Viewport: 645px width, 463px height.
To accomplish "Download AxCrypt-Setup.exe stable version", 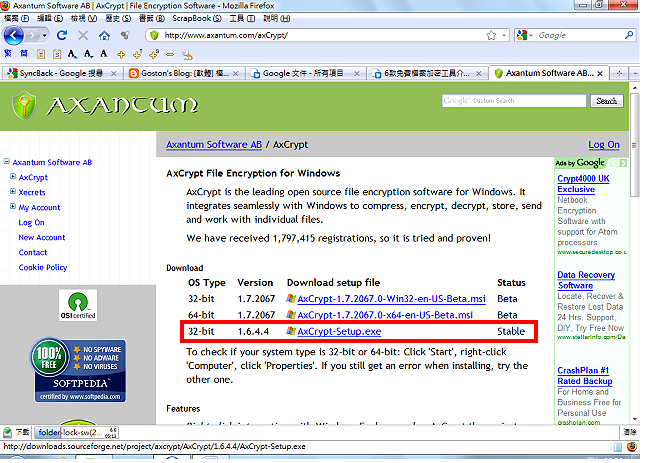I will coord(339,331).
